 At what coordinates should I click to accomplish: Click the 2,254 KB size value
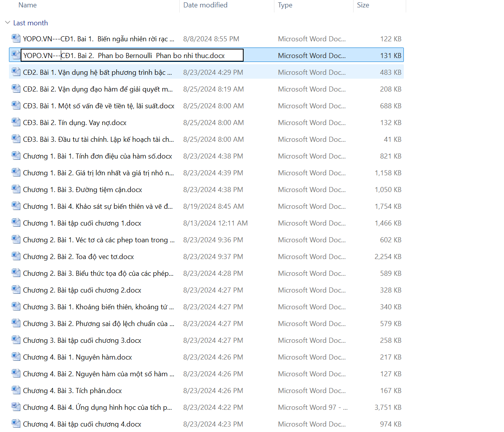pos(388,257)
